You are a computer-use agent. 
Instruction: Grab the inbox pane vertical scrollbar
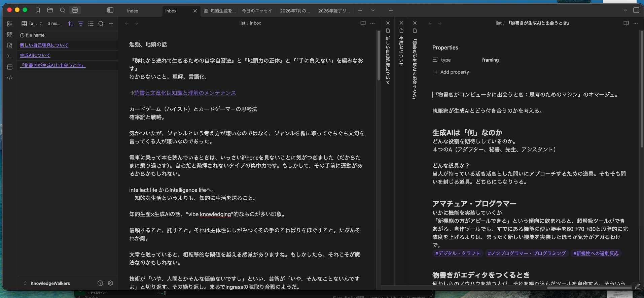pyautogui.click(x=379, y=56)
